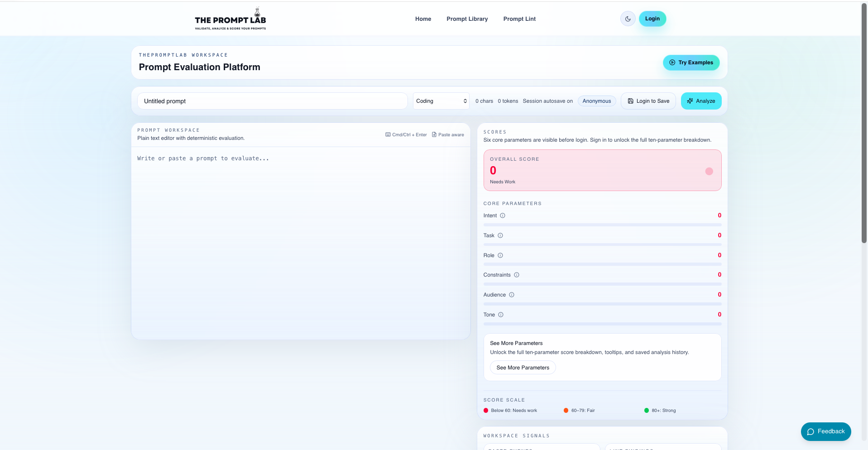868x450 pixels.
Task: Click the Untitled prompt title field
Action: tap(272, 101)
